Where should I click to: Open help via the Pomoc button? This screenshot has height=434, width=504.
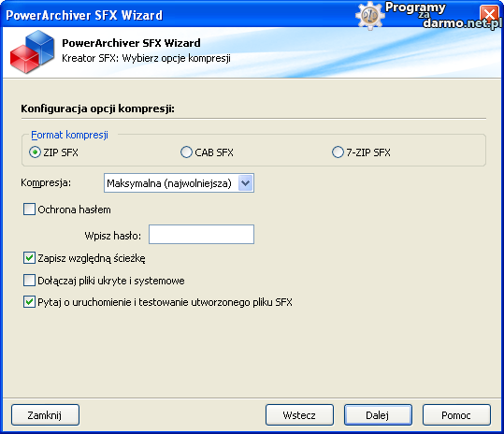[x=456, y=415]
